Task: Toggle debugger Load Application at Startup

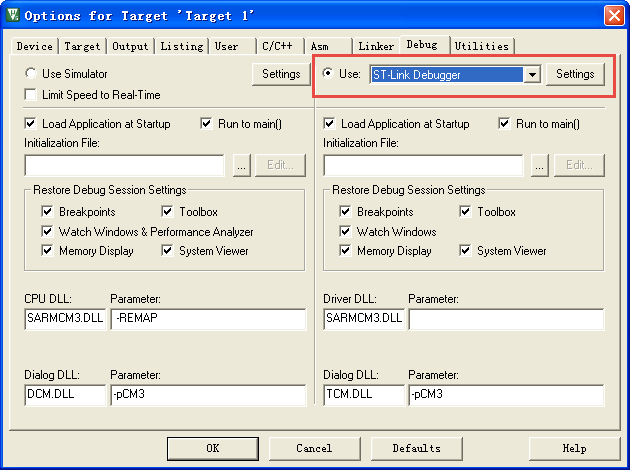Action: click(329, 123)
